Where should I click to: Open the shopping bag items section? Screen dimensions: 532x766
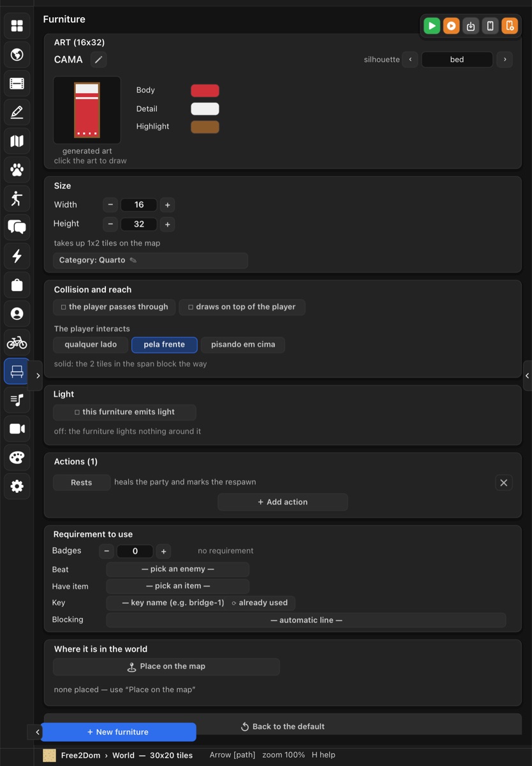(17, 285)
